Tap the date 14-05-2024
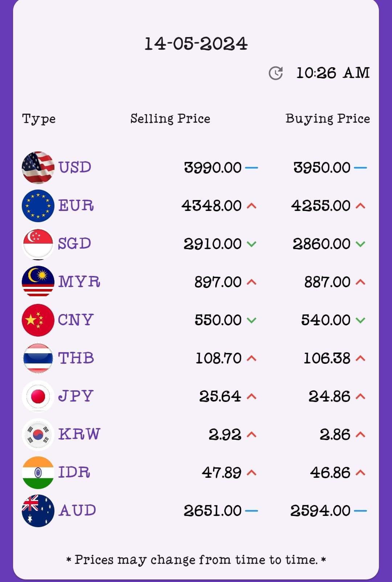 click(x=196, y=44)
